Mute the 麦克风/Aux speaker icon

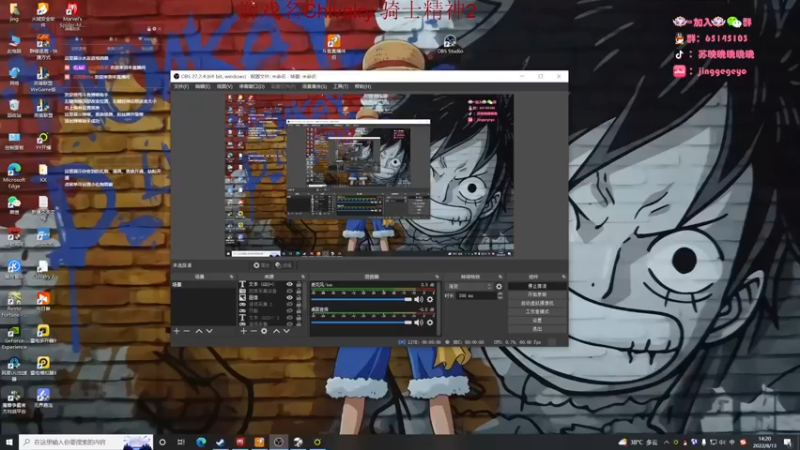click(x=418, y=299)
